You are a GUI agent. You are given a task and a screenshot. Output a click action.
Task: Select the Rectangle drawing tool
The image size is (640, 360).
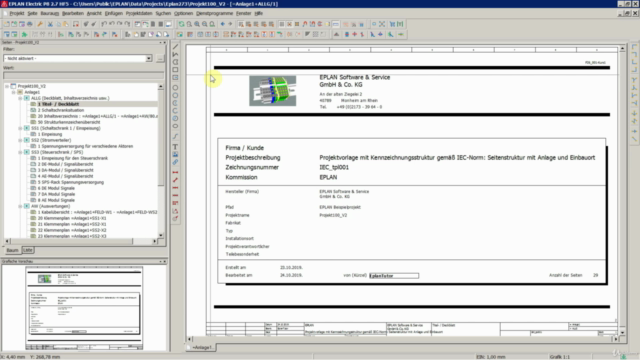176,70
